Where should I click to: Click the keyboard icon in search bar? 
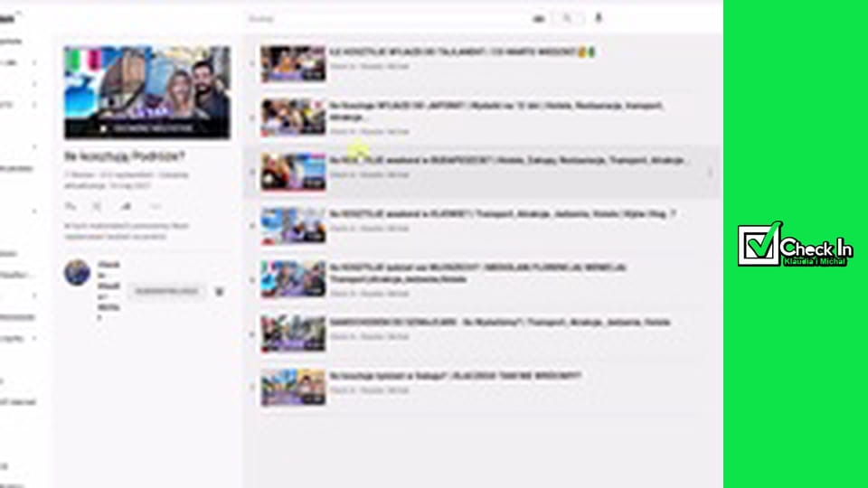540,18
